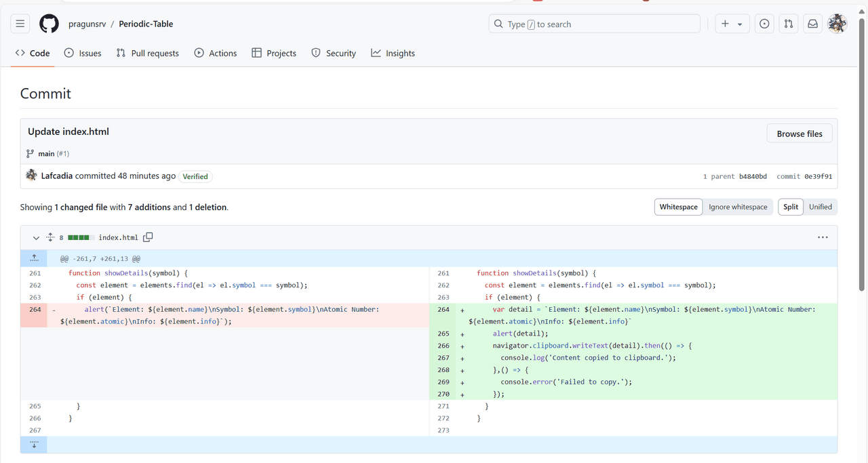Image resolution: width=868 pixels, height=463 pixels.
Task: Open the issues icon in header
Action: click(764, 24)
